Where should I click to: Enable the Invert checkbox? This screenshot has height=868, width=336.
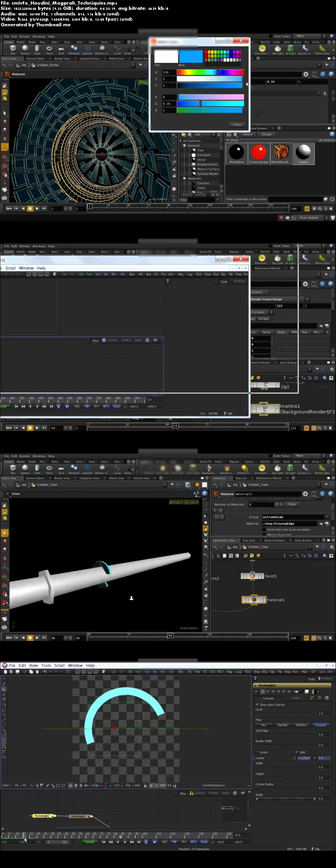[x=257, y=752]
